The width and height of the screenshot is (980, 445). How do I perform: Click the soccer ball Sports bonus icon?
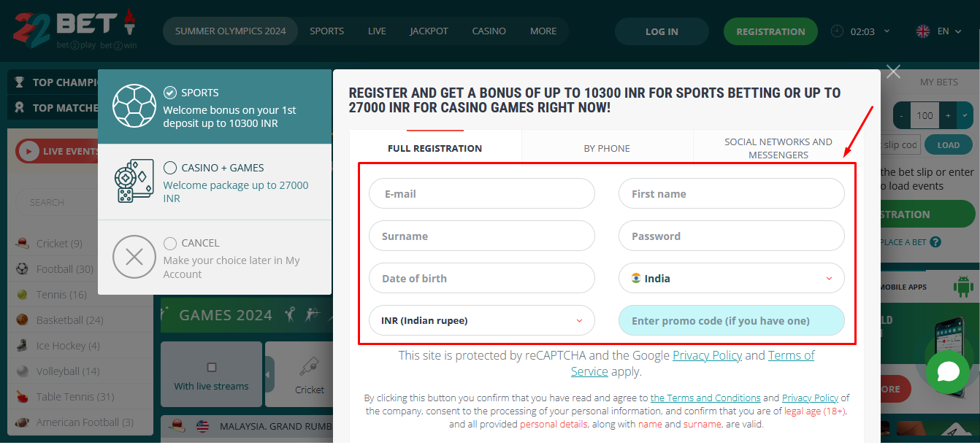pyautogui.click(x=134, y=107)
